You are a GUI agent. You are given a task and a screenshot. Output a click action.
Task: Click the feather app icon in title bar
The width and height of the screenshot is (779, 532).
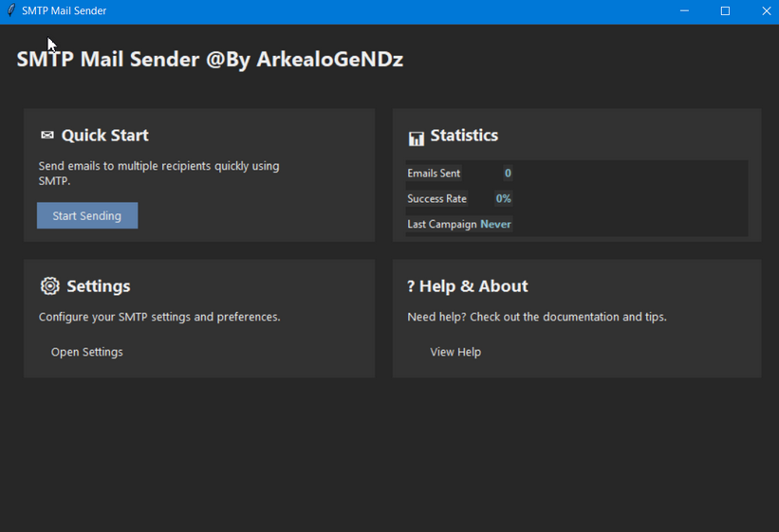pyautogui.click(x=11, y=10)
